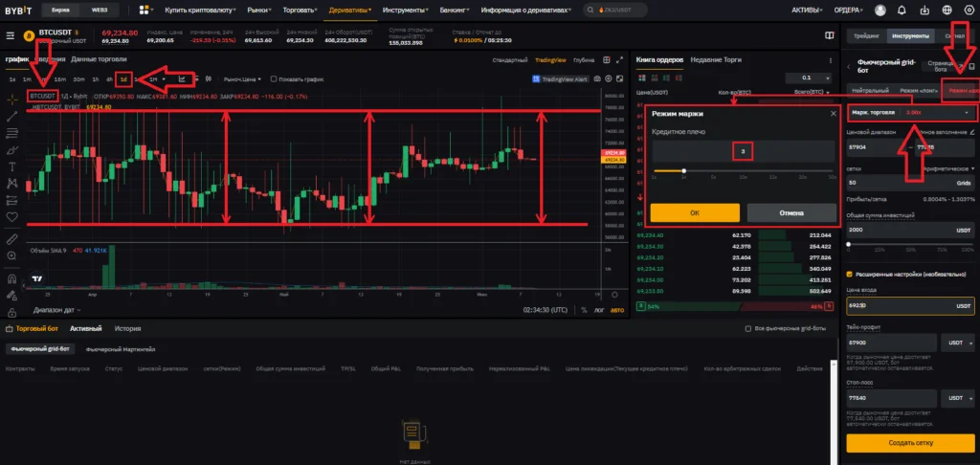This screenshot has height=465, width=980.
Task: Open the ОРДЕРА dropdown
Action: coord(850,10)
